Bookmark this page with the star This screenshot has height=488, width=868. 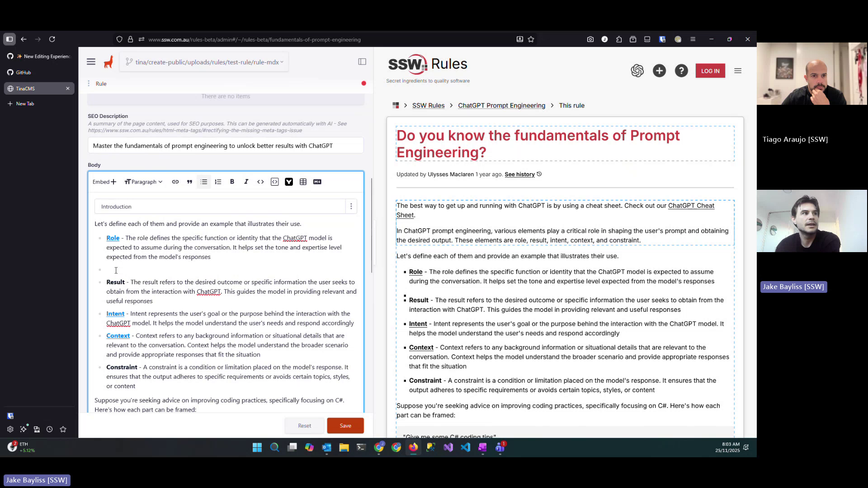click(531, 39)
